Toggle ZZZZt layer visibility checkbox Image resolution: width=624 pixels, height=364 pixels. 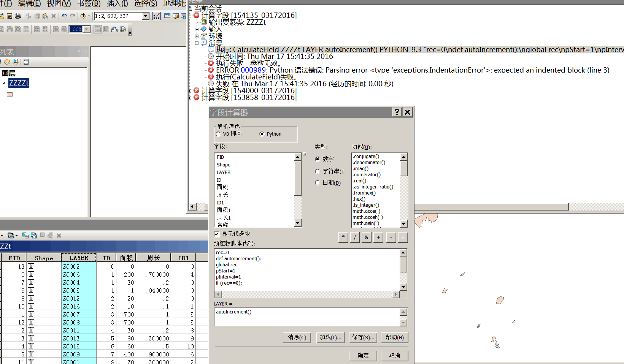(x=4, y=83)
